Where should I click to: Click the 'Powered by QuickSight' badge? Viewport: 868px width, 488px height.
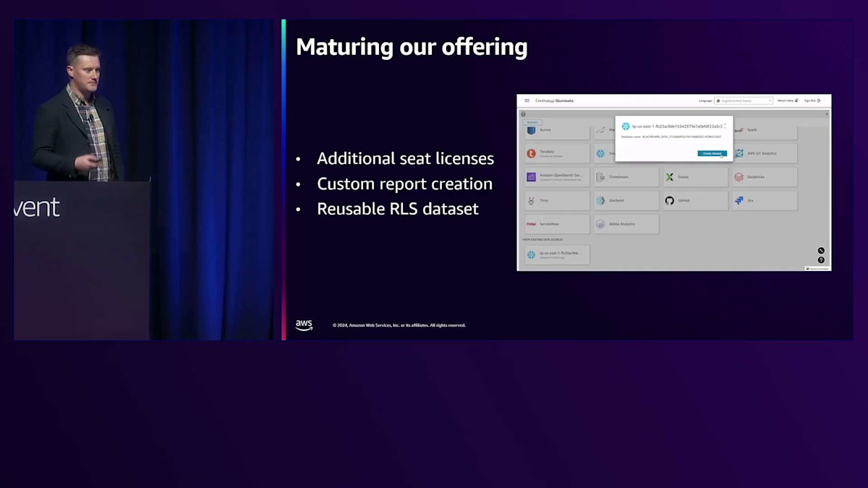click(x=818, y=268)
